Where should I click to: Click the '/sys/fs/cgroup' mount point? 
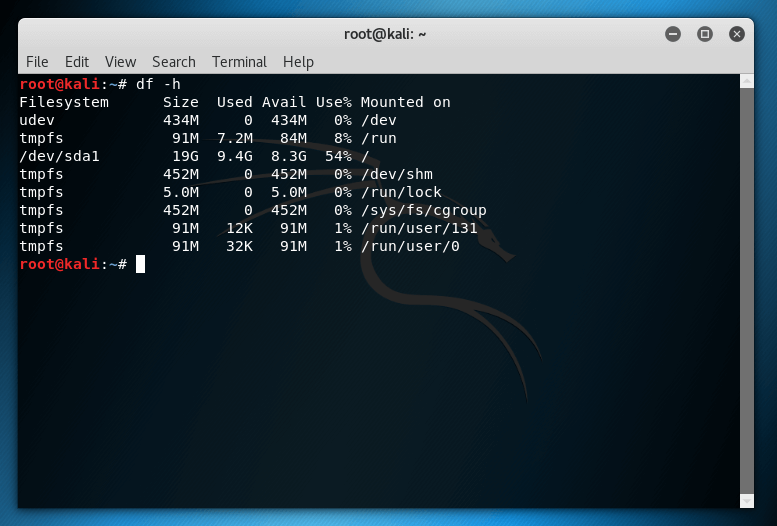click(424, 211)
